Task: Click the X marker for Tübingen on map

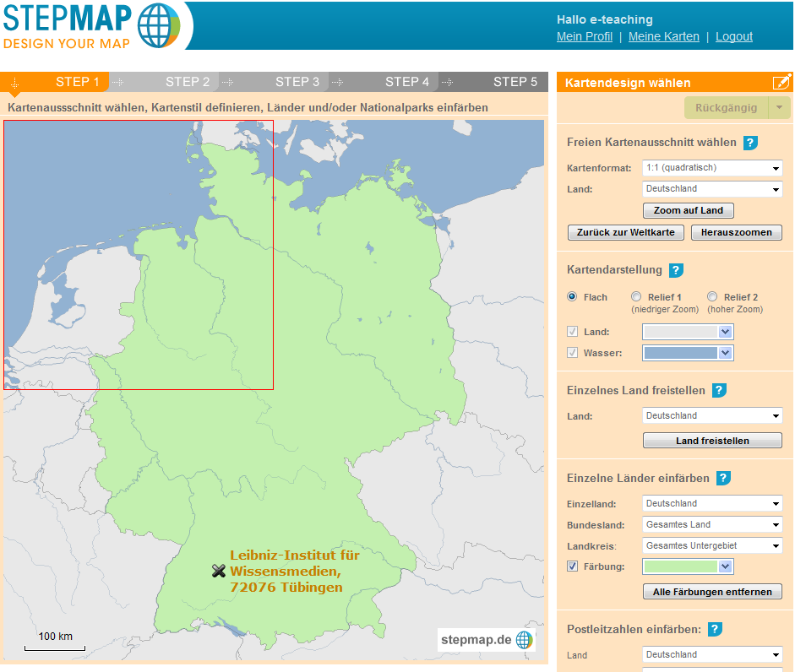Action: coord(219,571)
